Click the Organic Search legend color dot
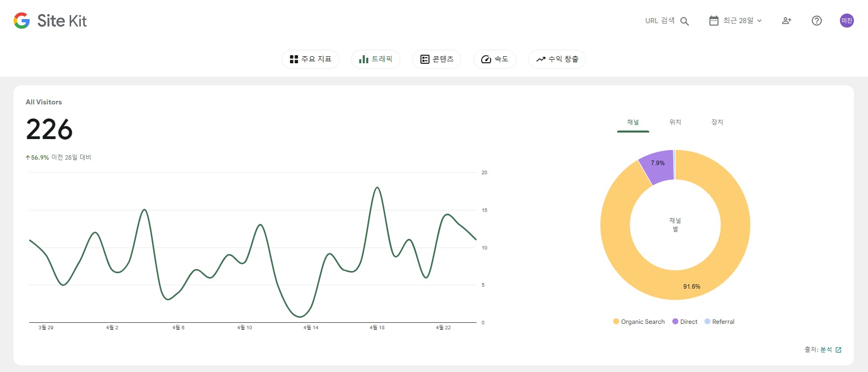Screen dimensions: 868x372 click(x=616, y=321)
